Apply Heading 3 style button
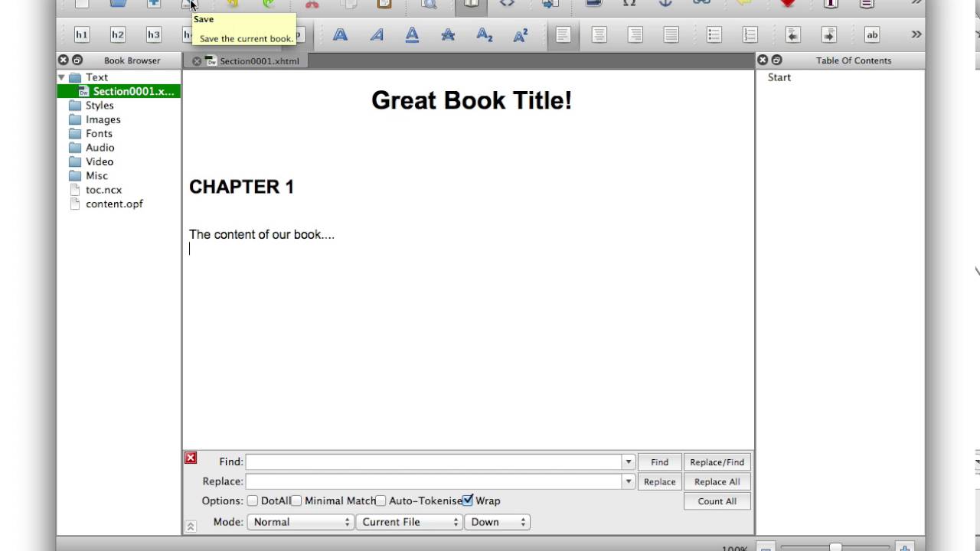This screenshot has height=551, width=980. [x=153, y=34]
